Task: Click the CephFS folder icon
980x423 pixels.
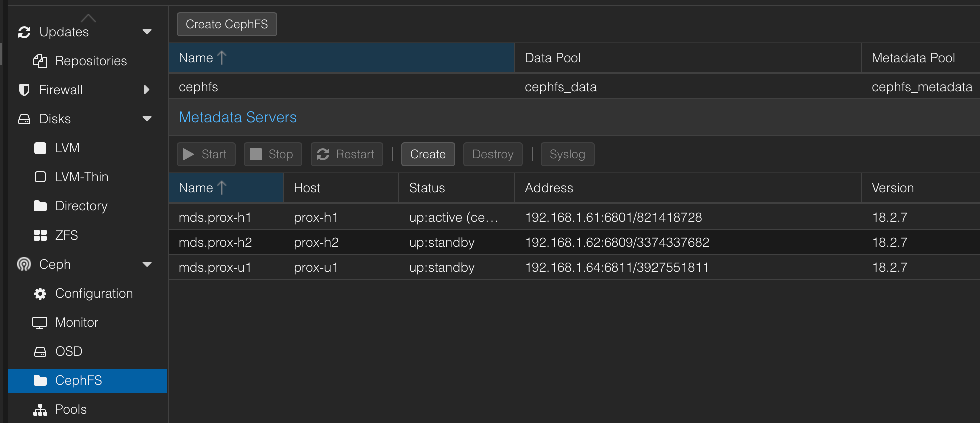Action: (40, 381)
